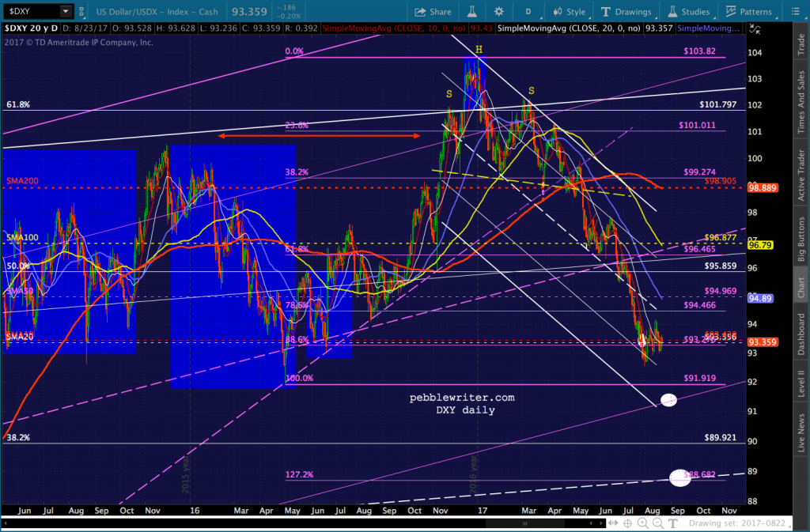
Task: Click the zoom out magnifier icon
Action: click(658, 523)
